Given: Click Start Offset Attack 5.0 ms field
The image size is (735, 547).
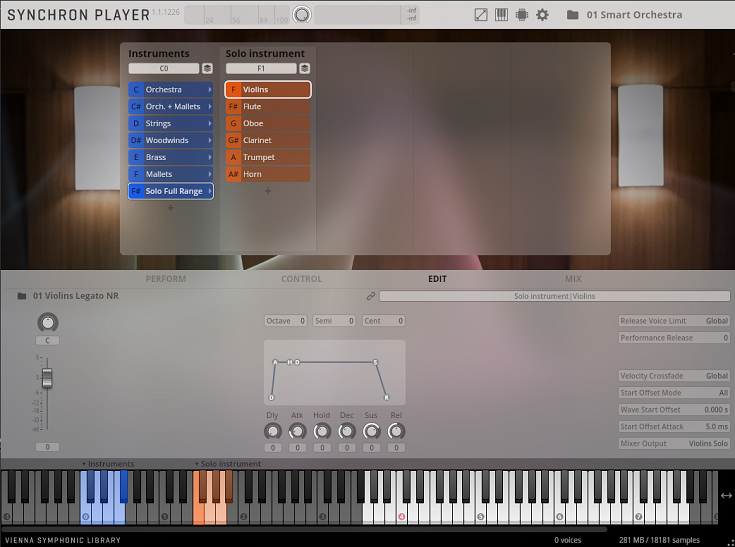Looking at the screenshot, I should click(674, 427).
